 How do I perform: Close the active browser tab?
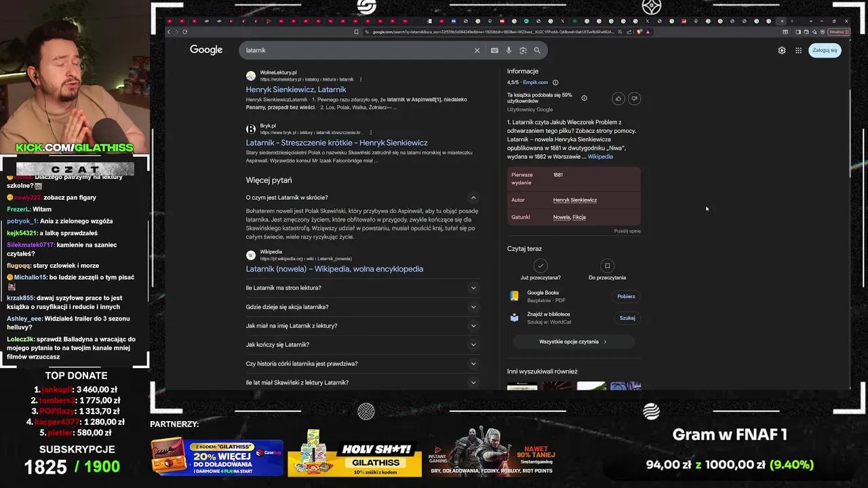(782, 21)
